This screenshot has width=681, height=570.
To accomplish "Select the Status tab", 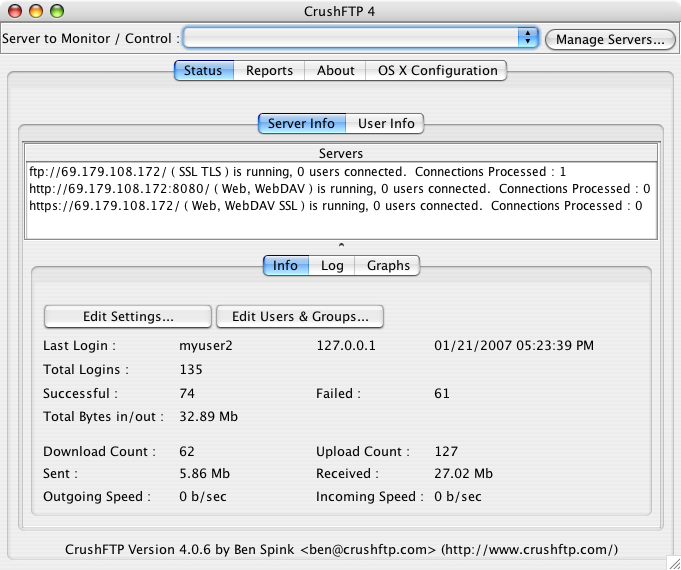I will click(x=204, y=70).
